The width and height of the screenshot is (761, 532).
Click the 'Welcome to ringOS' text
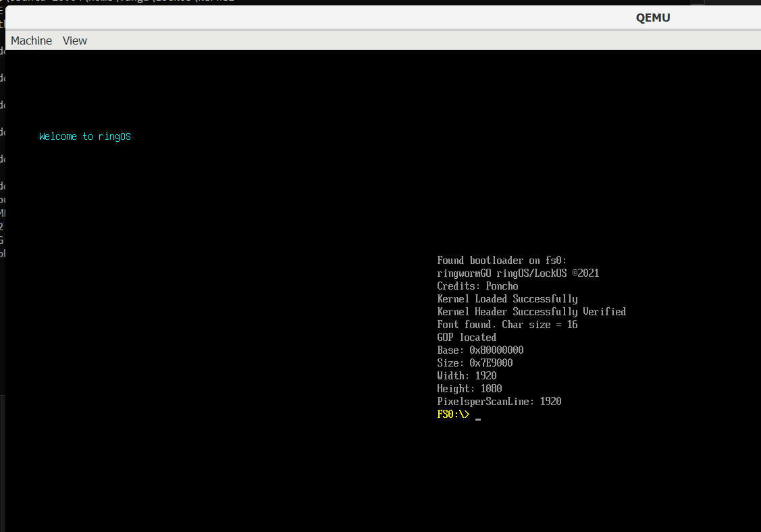pyautogui.click(x=85, y=136)
